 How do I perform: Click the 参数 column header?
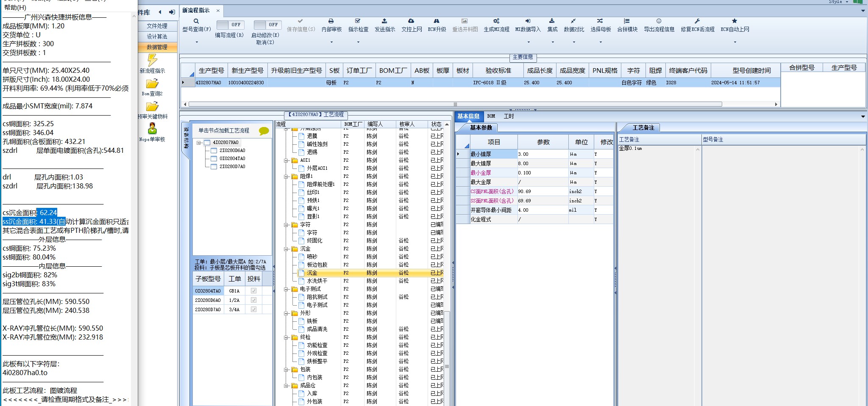[543, 142]
